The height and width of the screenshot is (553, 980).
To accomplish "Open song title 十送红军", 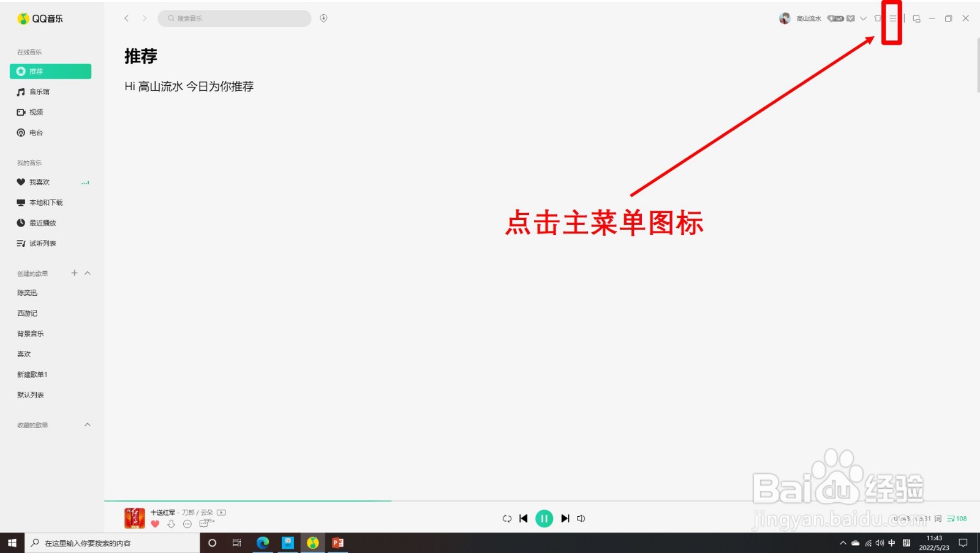I will point(163,513).
